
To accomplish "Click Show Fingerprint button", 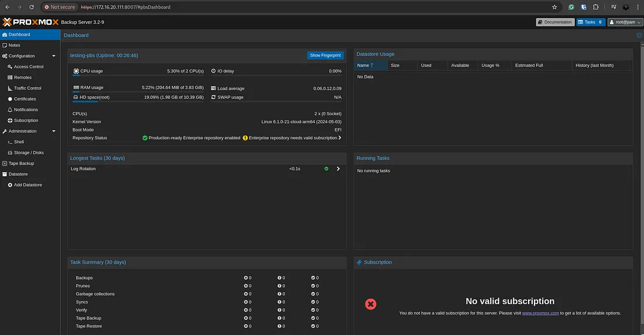I will point(326,56).
